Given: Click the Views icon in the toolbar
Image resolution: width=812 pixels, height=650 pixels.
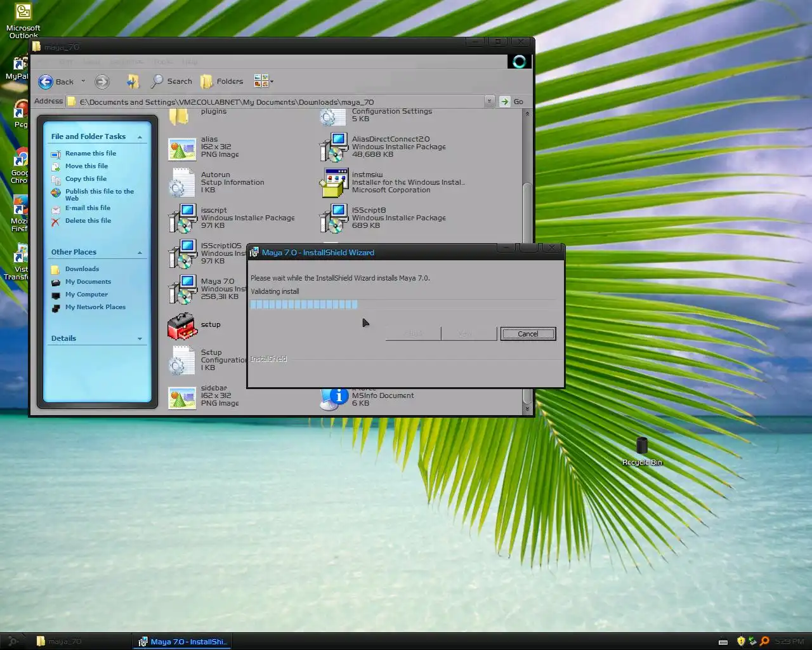Looking at the screenshot, I should pyautogui.click(x=261, y=81).
